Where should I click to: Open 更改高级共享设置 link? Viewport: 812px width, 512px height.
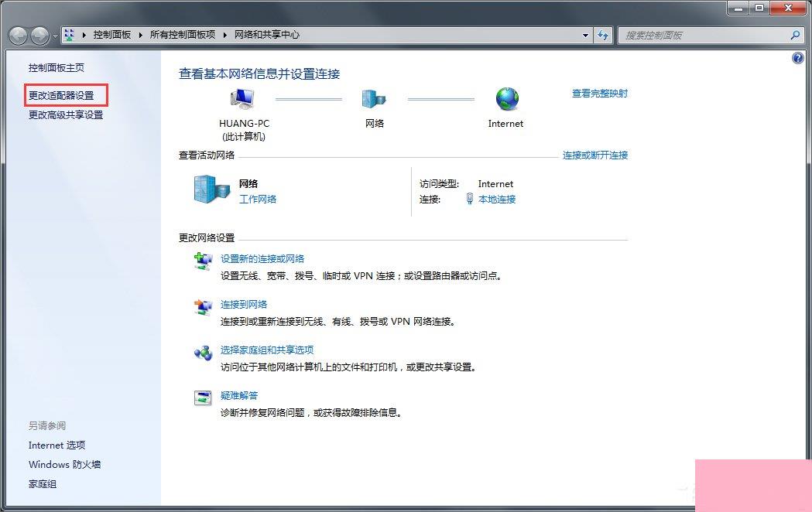(x=66, y=114)
